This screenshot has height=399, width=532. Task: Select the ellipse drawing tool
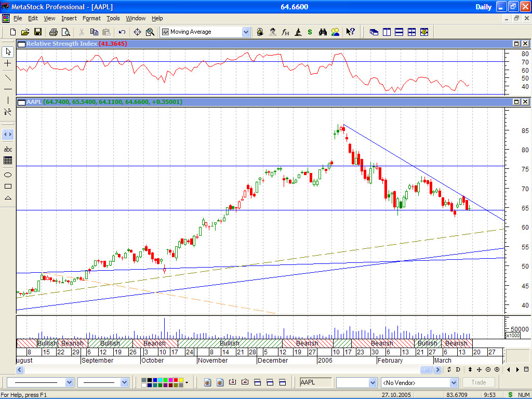(x=8, y=175)
